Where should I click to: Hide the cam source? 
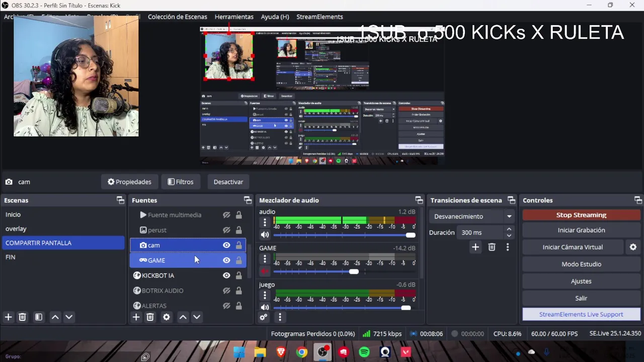point(226,245)
